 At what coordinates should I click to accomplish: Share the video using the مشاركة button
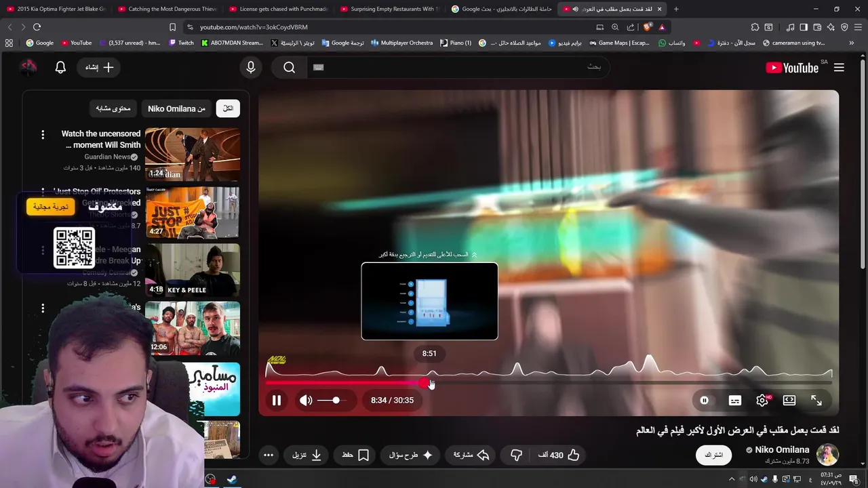(x=471, y=455)
